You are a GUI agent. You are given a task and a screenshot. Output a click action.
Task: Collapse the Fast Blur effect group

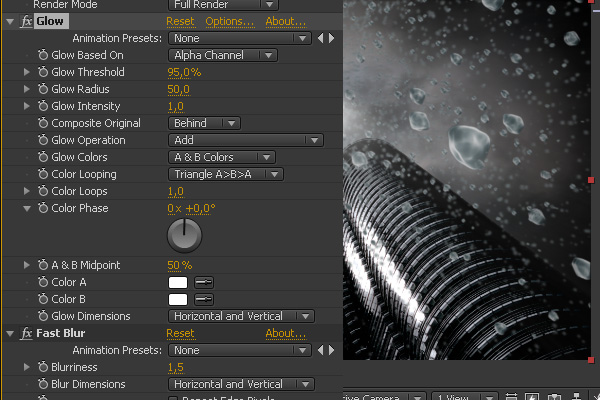10,334
